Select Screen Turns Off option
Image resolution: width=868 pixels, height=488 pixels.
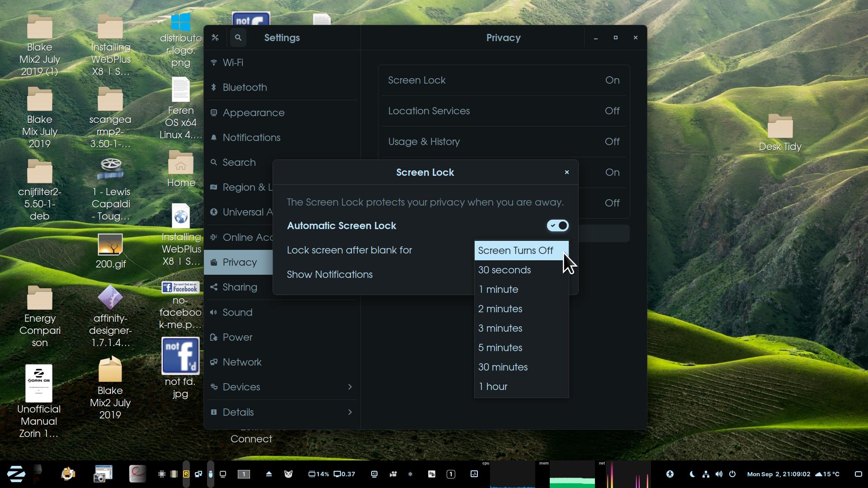[x=515, y=250]
